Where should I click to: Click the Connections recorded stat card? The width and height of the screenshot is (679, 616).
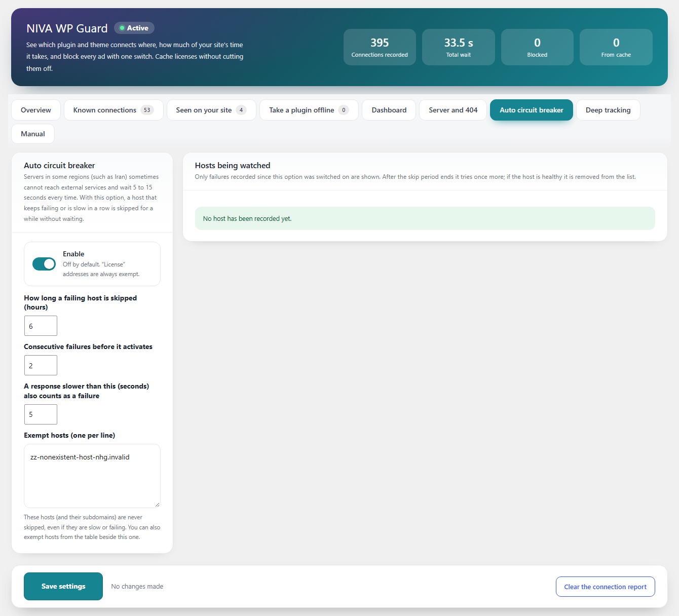tap(380, 47)
